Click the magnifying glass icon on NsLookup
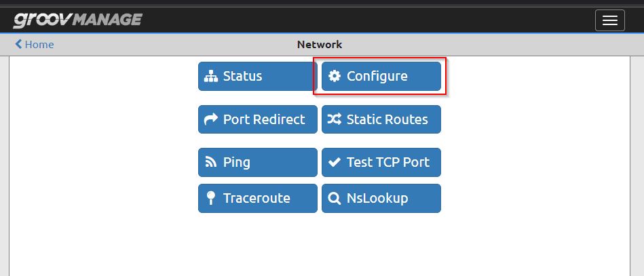This screenshot has height=276, width=644. click(335, 199)
